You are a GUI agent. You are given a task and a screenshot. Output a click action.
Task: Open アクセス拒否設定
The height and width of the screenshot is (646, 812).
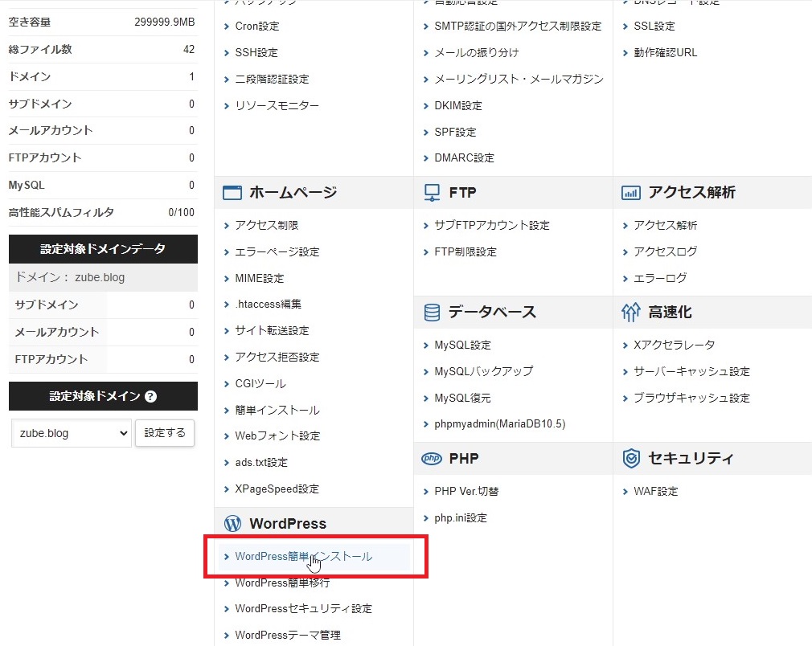click(x=277, y=358)
